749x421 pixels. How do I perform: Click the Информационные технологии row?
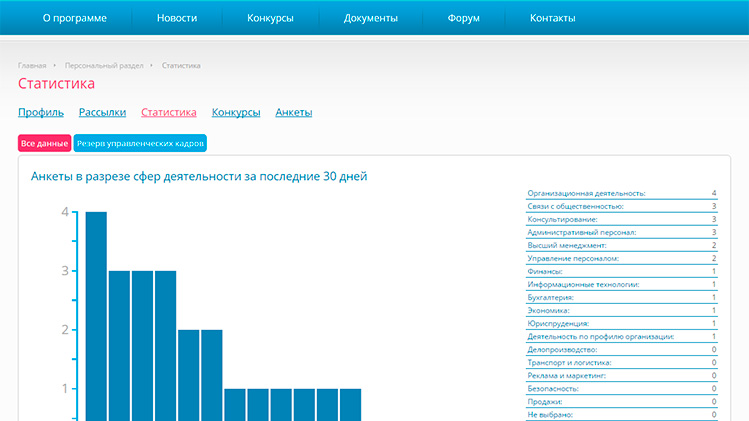[x=621, y=284]
